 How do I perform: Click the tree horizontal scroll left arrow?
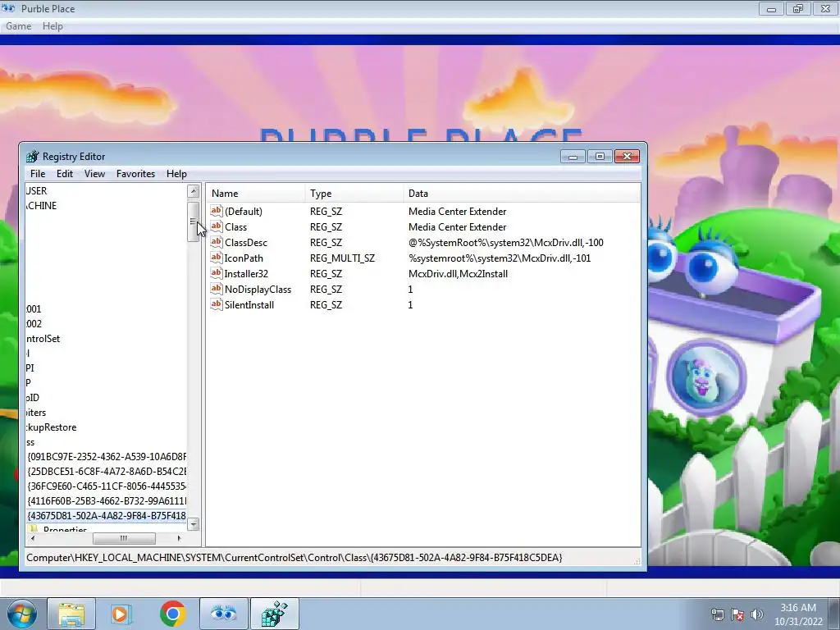[33, 538]
